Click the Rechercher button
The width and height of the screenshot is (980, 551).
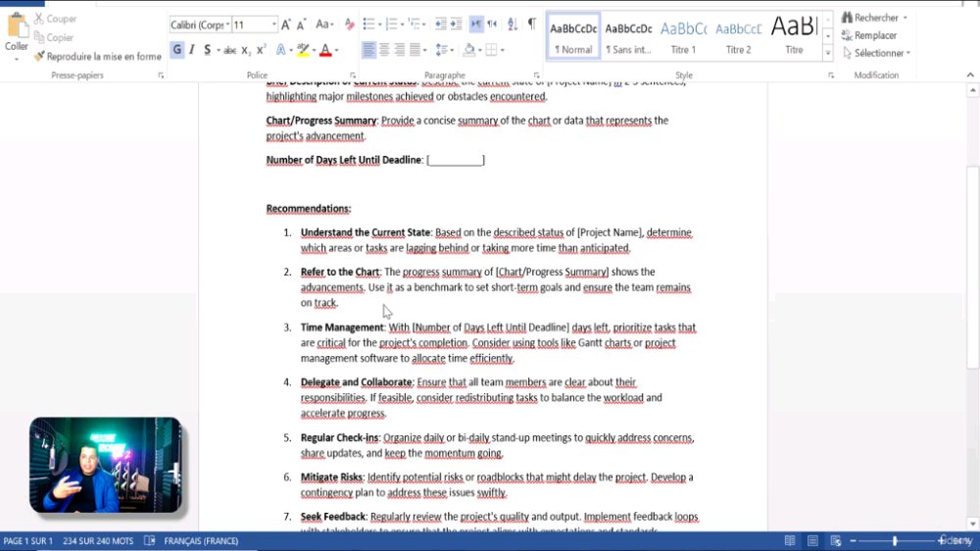875,18
